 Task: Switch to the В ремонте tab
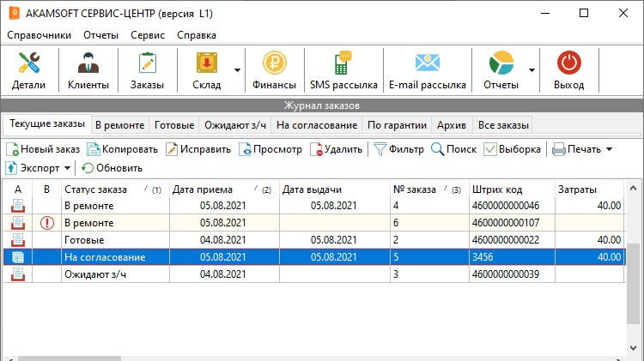120,125
